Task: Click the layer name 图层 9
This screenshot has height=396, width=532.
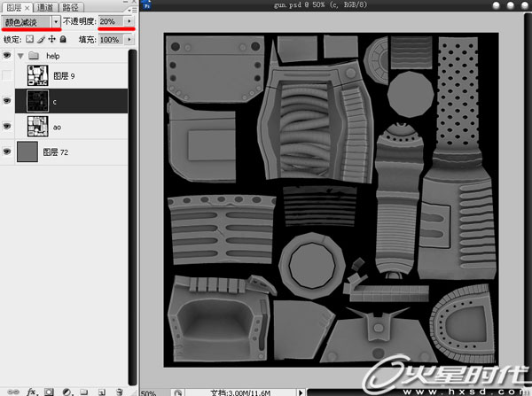Action: 64,76
